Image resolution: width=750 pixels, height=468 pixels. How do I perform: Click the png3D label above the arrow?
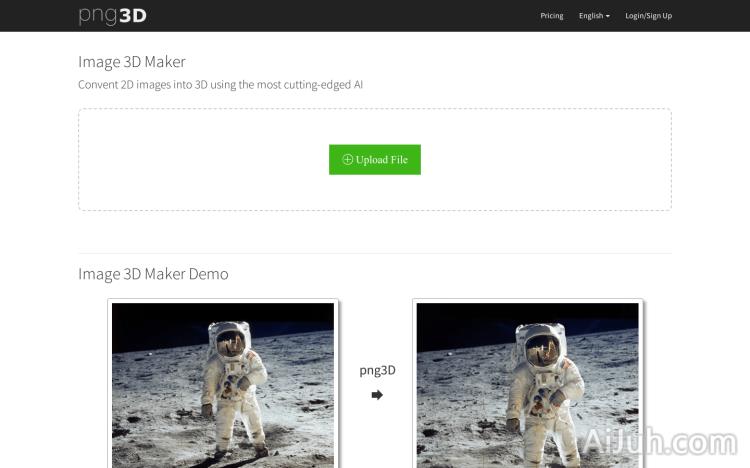(377, 370)
